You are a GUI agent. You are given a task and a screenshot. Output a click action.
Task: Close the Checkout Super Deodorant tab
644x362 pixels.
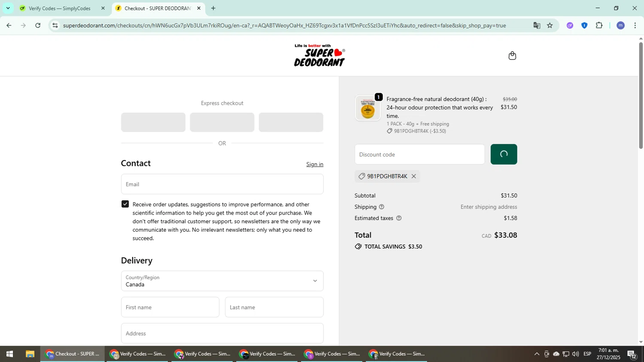[x=199, y=8]
